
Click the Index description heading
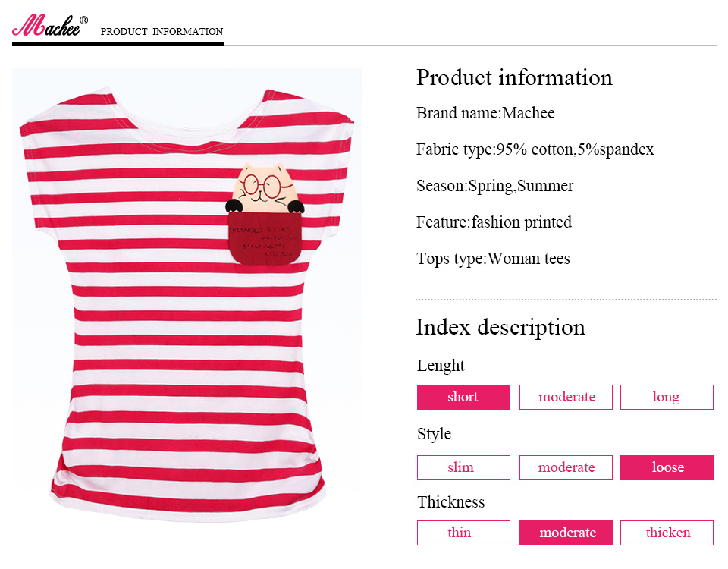pyautogui.click(x=500, y=327)
